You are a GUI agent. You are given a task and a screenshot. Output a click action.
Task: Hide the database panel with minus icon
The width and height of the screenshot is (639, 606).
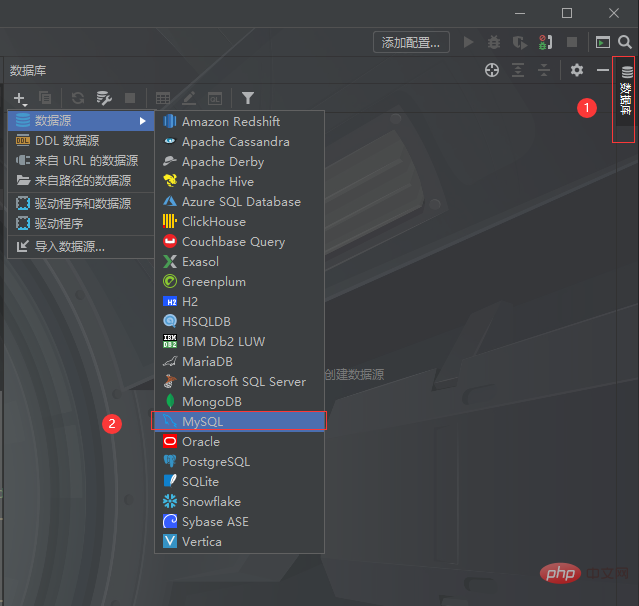coord(603,70)
